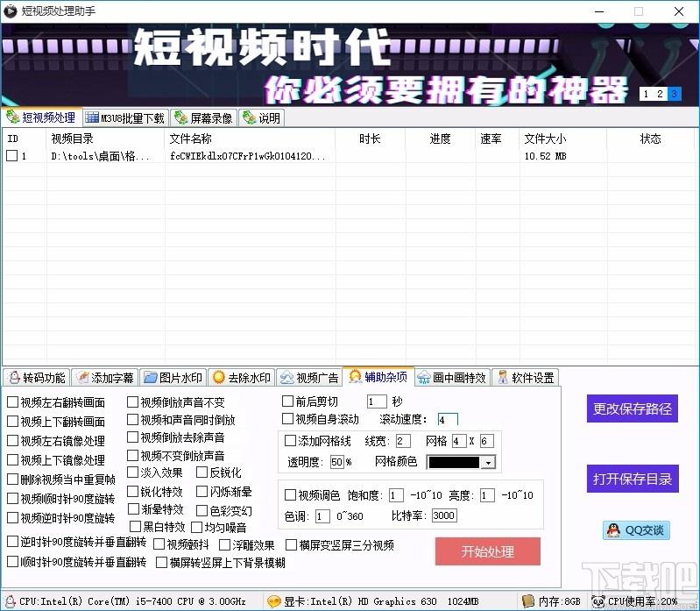Click the 线宽 input field
700x611 pixels.
[403, 441]
